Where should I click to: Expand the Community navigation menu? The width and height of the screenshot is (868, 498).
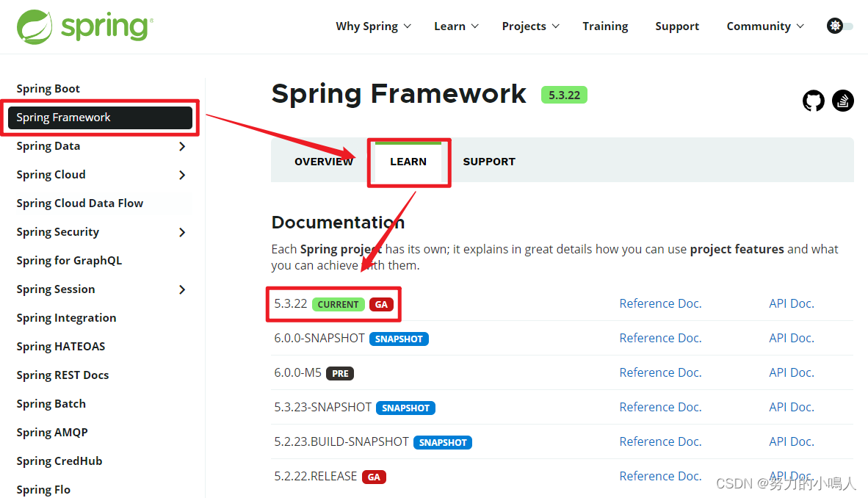point(765,26)
